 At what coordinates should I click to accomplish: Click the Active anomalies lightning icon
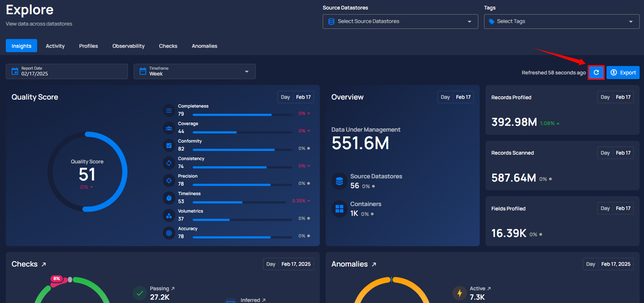click(x=460, y=293)
